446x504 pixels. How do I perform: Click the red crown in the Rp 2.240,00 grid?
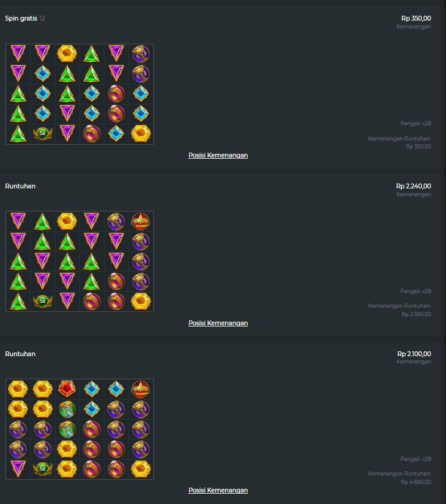tap(141, 222)
